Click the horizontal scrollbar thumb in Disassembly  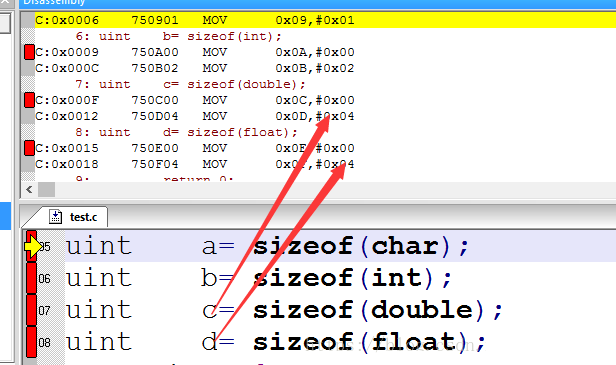(x=46, y=190)
